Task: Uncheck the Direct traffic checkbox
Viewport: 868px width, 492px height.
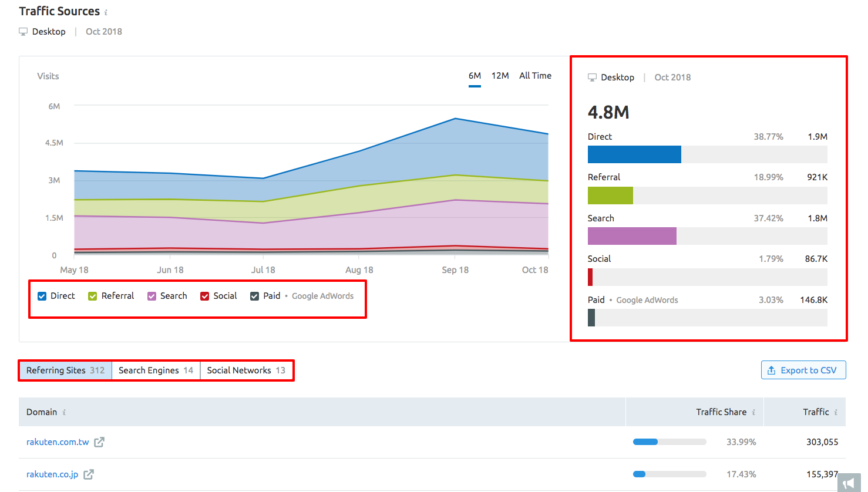Action: tap(42, 296)
